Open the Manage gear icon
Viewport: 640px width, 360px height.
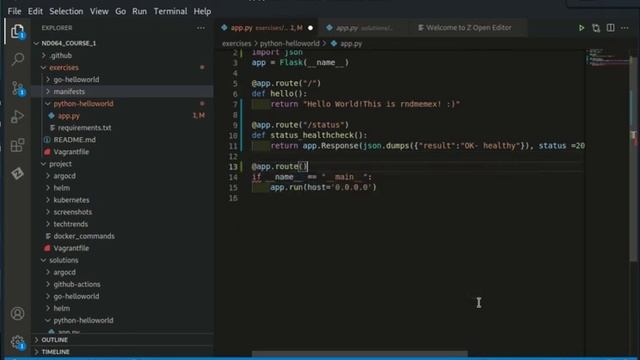(17, 342)
